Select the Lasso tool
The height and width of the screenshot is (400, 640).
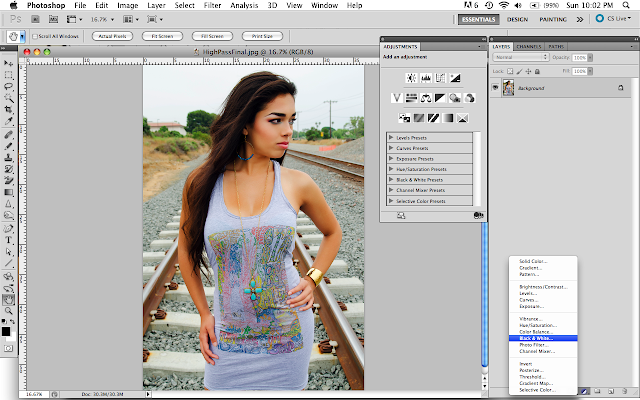click(x=9, y=87)
